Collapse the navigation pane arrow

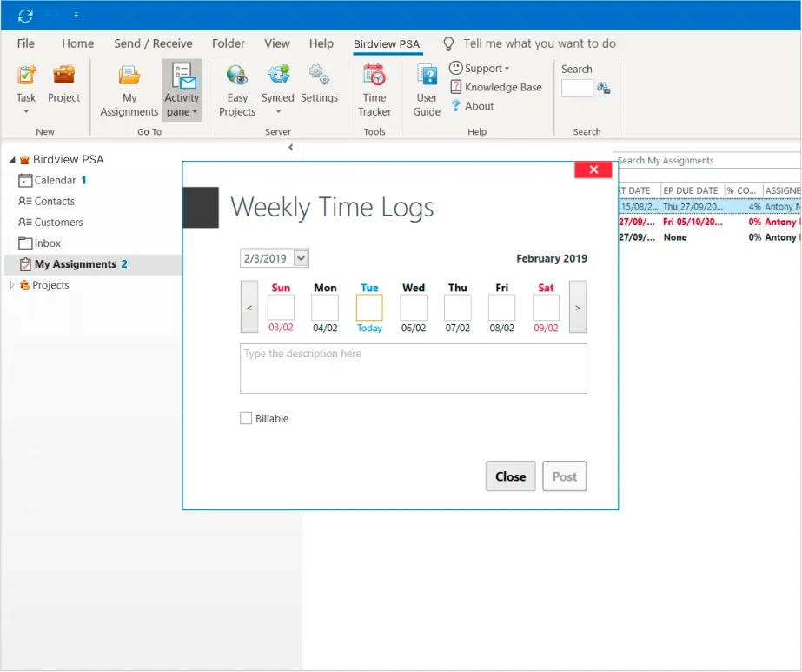(x=290, y=148)
